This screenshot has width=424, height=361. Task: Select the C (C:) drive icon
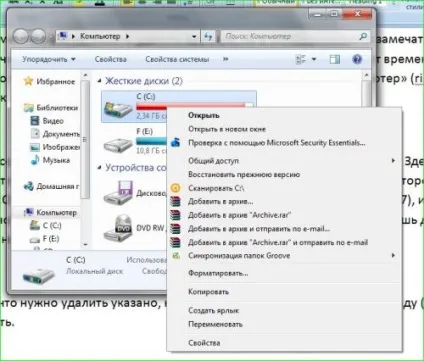click(118, 109)
